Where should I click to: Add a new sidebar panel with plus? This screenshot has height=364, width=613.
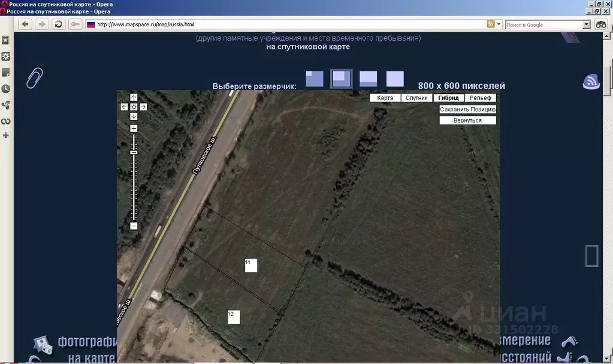click(5, 135)
